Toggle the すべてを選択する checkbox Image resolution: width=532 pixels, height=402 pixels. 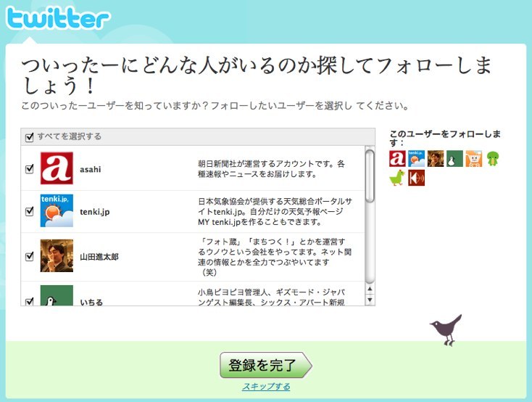point(30,137)
